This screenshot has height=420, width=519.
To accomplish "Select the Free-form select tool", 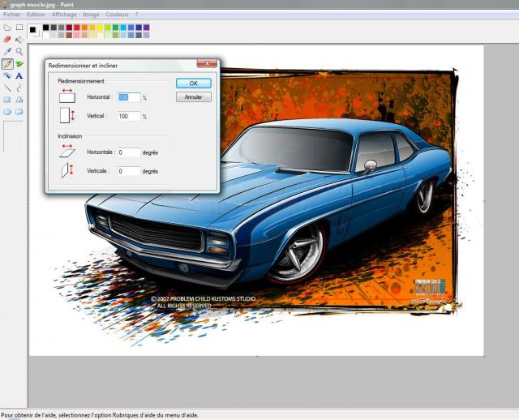I will (7, 28).
